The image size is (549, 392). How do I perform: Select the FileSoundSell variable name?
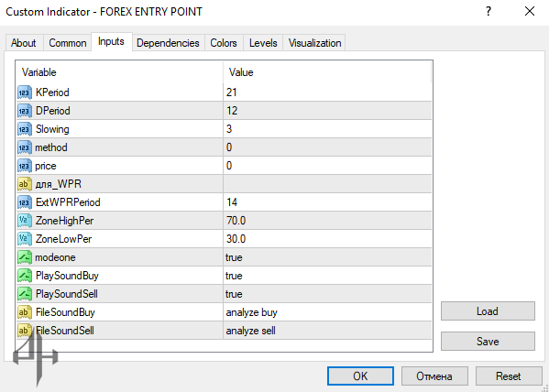pos(65,331)
